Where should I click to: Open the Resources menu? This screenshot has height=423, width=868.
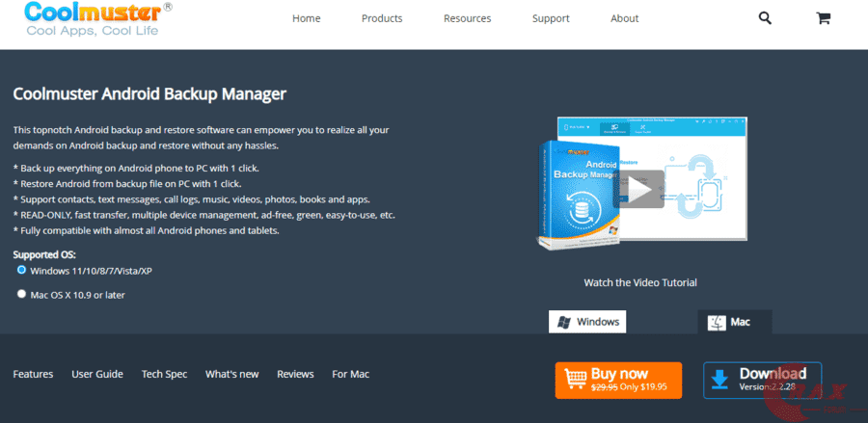pyautogui.click(x=467, y=18)
